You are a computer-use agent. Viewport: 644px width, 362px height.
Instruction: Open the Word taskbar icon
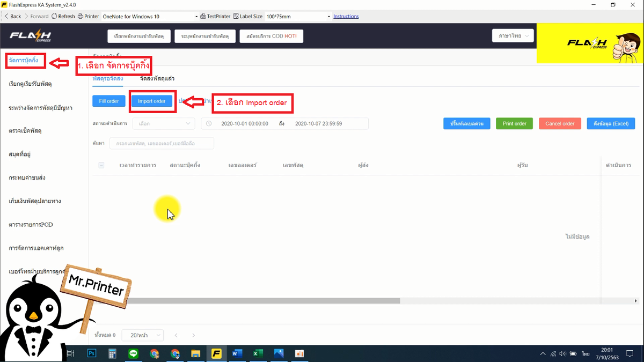pyautogui.click(x=237, y=353)
